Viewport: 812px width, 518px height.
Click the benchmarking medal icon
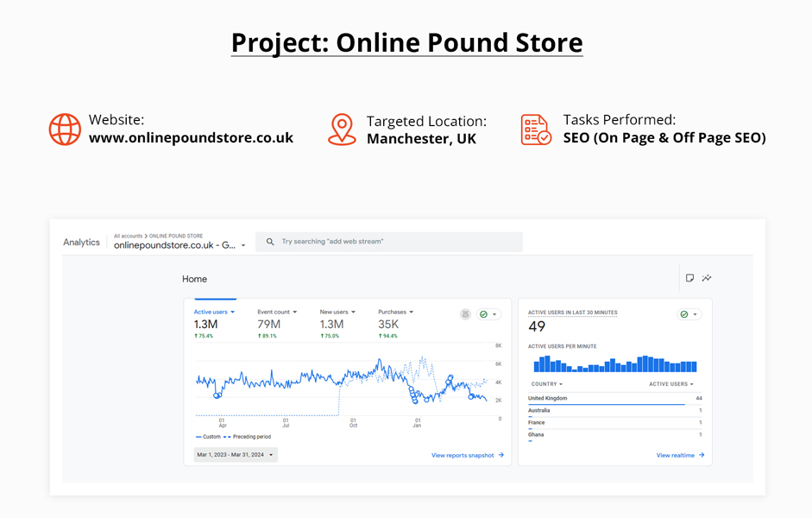coord(464,314)
